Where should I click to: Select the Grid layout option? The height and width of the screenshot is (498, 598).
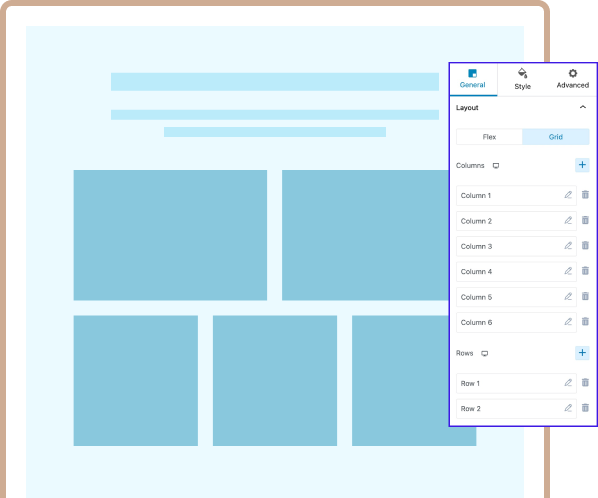(x=556, y=137)
